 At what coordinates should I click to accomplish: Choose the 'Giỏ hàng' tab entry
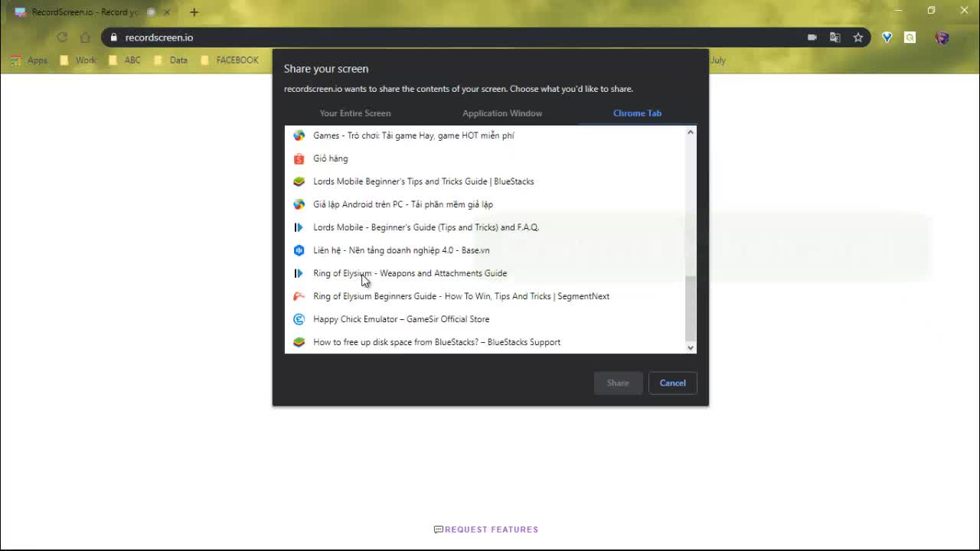click(x=485, y=158)
